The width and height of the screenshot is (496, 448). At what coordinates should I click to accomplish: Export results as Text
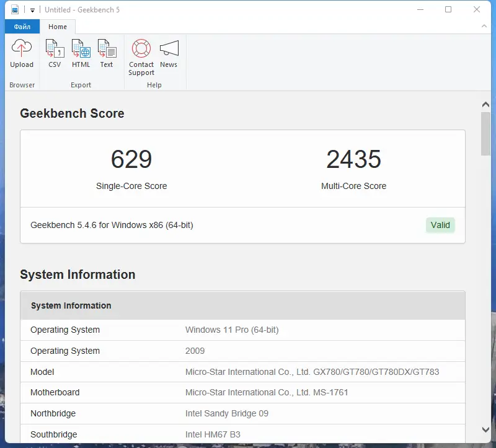107,53
